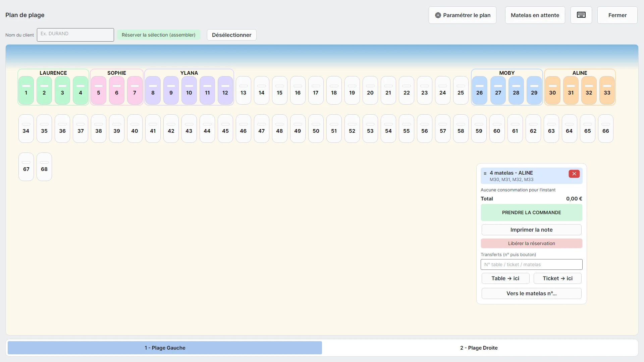Click the Table → ici transfer button
This screenshot has width=644, height=362.
tap(505, 278)
